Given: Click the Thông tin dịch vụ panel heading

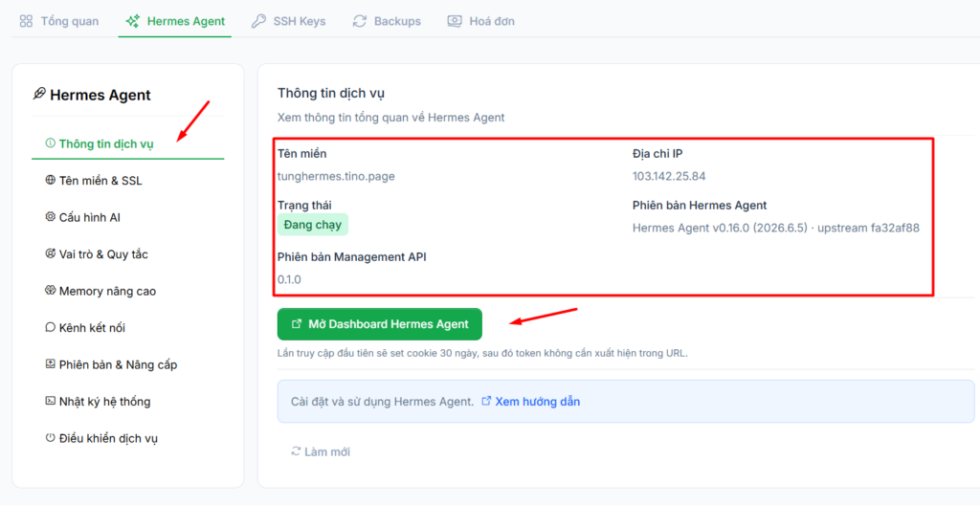Looking at the screenshot, I should (331, 94).
